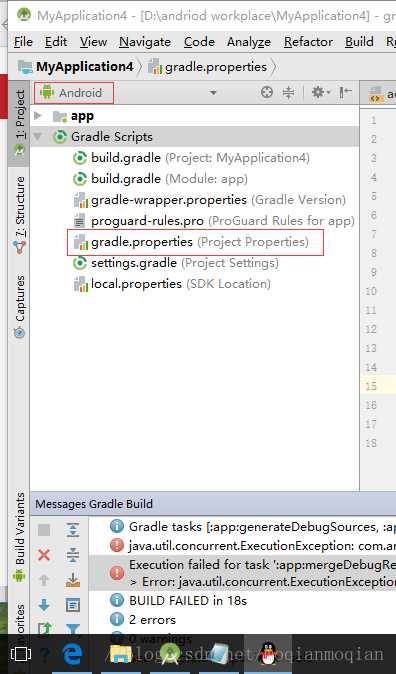Toggle the Captures tool window tab
Screen dimensions: 396x674
[x=19, y=307]
